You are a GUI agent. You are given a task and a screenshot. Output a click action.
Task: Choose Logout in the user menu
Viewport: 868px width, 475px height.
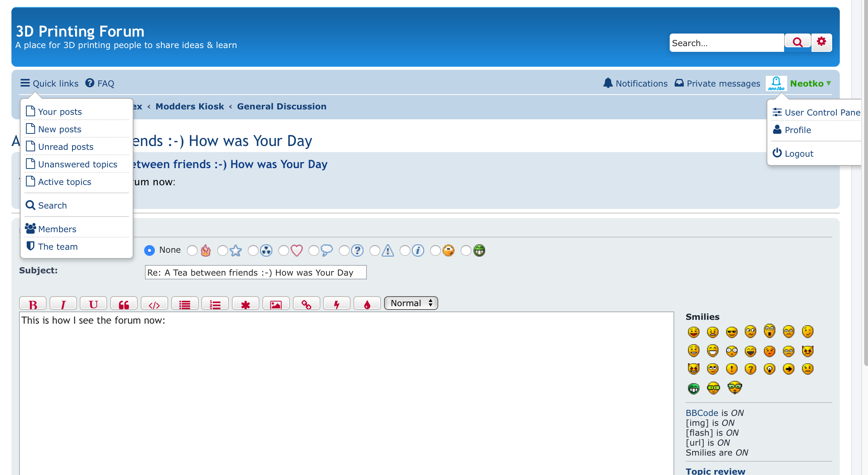tap(799, 154)
